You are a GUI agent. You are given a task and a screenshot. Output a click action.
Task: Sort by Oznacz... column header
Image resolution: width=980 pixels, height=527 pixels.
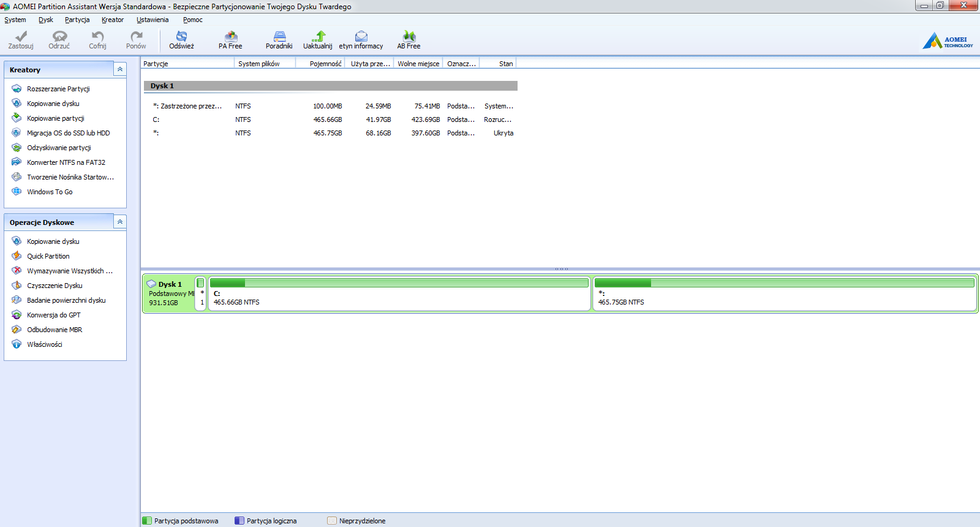(x=461, y=64)
